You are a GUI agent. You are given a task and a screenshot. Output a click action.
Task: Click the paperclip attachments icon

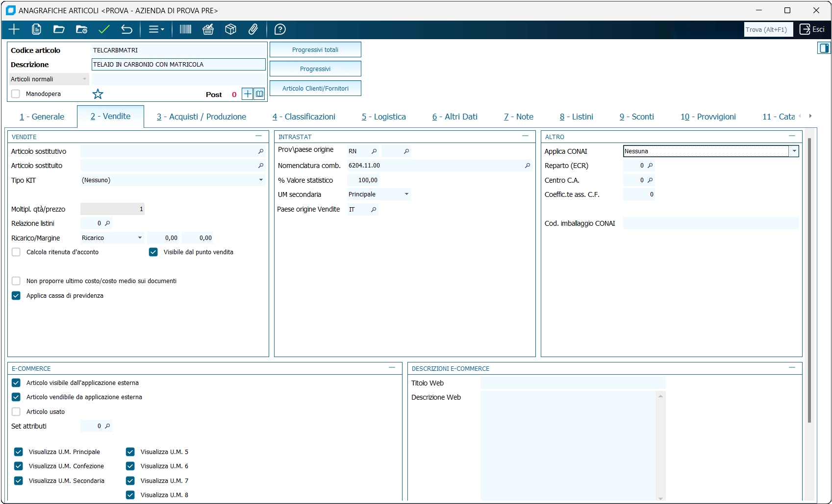click(x=253, y=29)
